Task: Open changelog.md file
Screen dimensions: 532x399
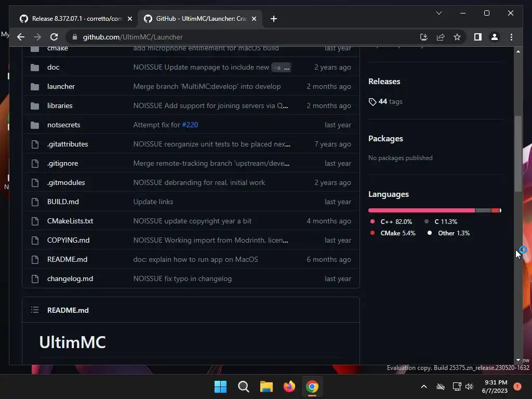Action: click(x=70, y=279)
